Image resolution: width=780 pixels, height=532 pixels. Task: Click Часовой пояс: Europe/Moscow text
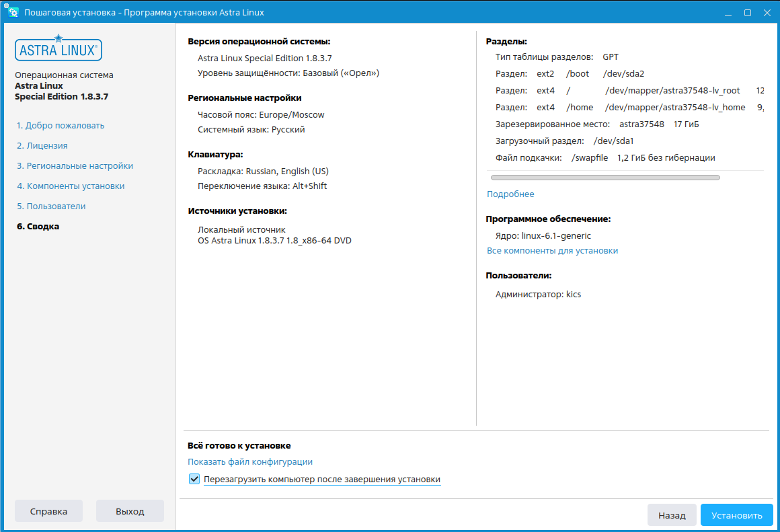coord(261,115)
